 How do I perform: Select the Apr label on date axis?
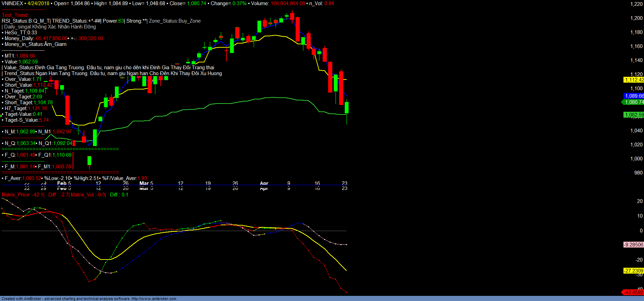pos(264,183)
